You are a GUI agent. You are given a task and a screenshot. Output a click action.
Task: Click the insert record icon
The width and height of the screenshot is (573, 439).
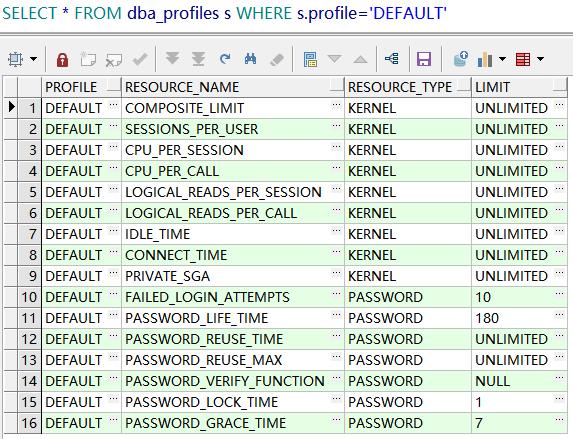pyautogui.click(x=88, y=59)
